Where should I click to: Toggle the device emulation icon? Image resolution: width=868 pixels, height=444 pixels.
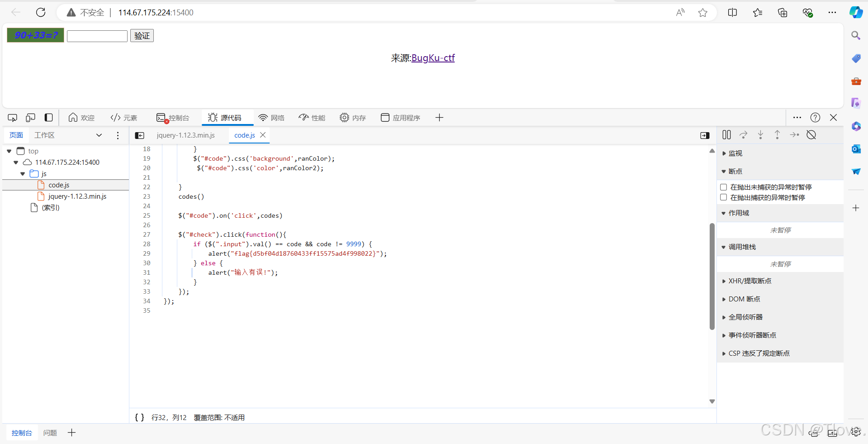tap(30, 118)
